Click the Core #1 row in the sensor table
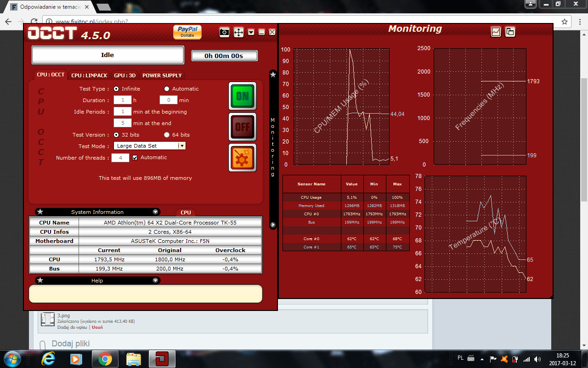588x368 pixels. [x=346, y=247]
